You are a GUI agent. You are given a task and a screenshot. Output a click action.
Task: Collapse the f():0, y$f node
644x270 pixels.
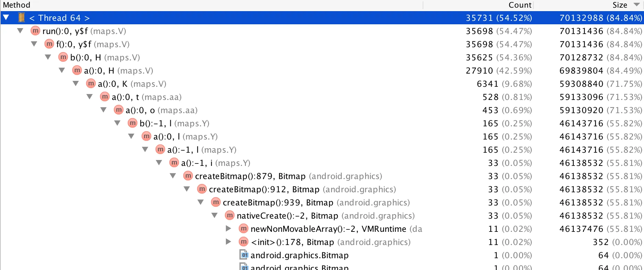[x=34, y=44]
